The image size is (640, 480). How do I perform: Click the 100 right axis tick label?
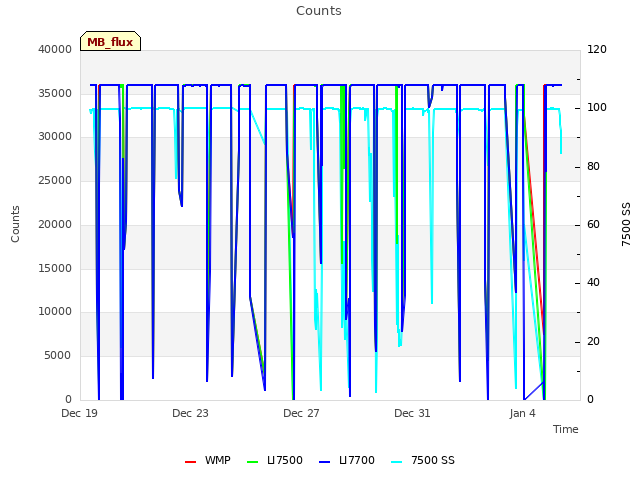point(597,108)
